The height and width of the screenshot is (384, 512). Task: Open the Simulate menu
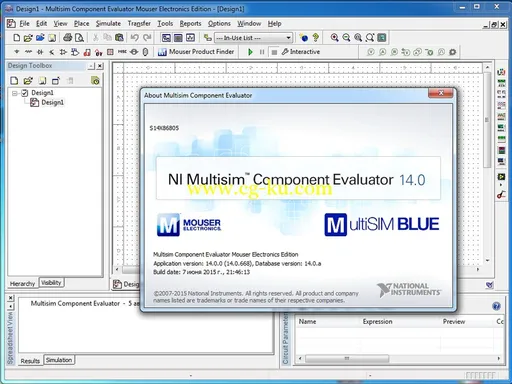[108, 24]
